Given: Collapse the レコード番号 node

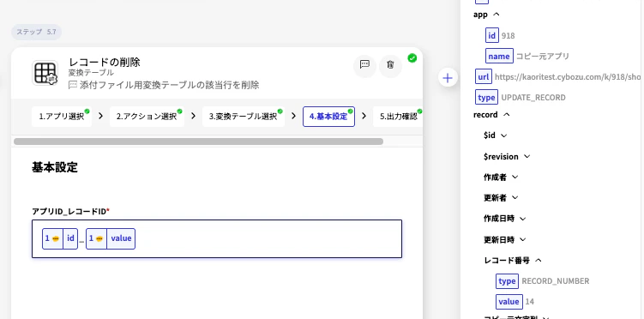Looking at the screenshot, I should 538,261.
